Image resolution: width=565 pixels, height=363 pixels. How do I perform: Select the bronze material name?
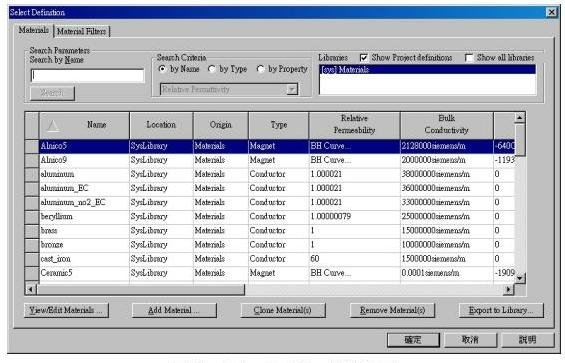(x=52, y=245)
